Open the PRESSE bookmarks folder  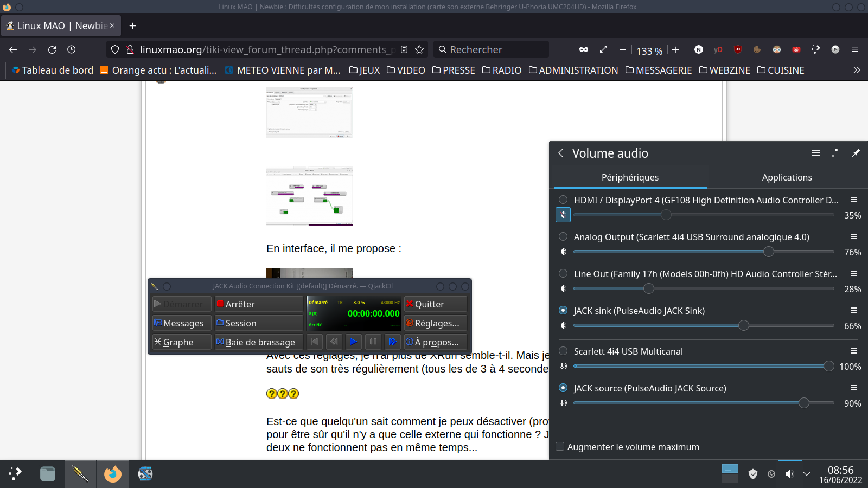tap(454, 70)
